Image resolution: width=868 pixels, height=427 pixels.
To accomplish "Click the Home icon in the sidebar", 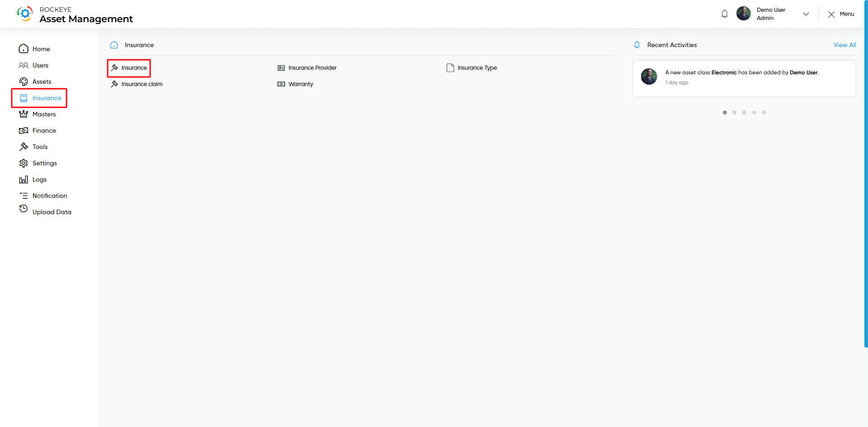I will tap(24, 49).
